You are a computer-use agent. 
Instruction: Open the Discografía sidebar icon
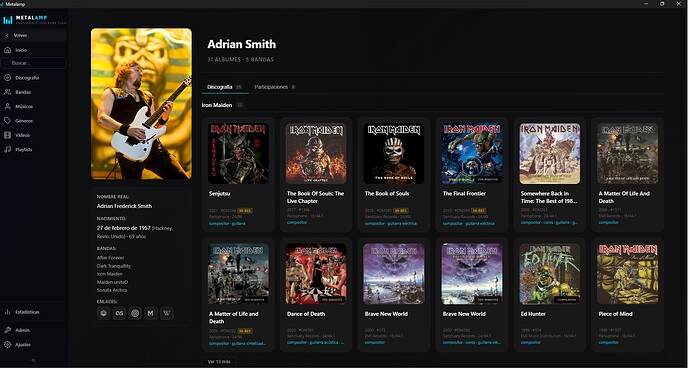coord(7,78)
